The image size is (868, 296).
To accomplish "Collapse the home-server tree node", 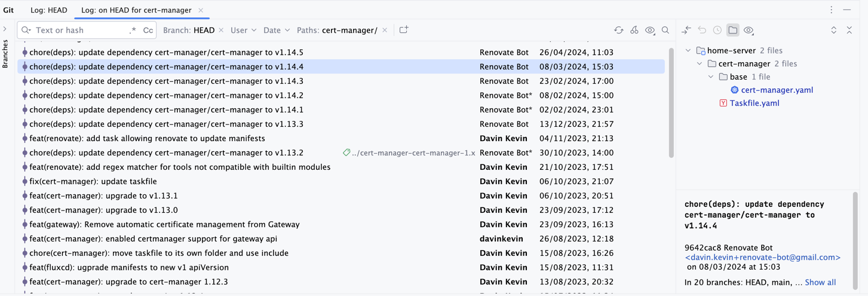I will click(688, 51).
